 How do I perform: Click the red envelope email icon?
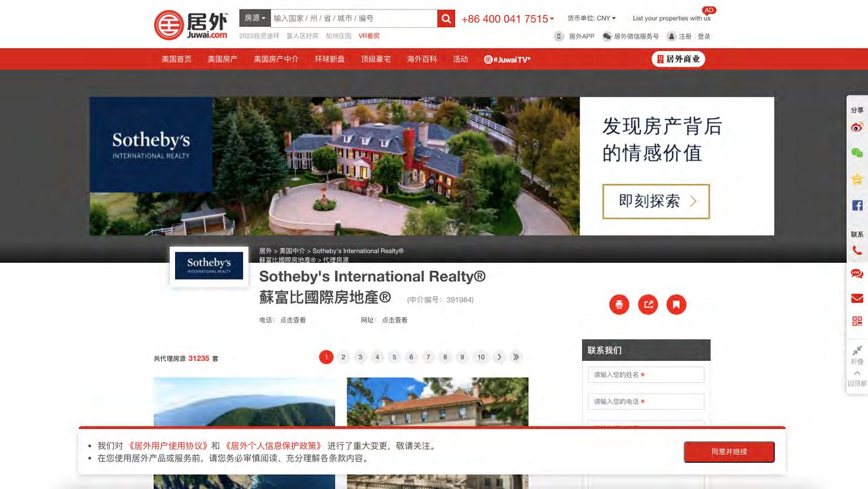[x=857, y=298]
